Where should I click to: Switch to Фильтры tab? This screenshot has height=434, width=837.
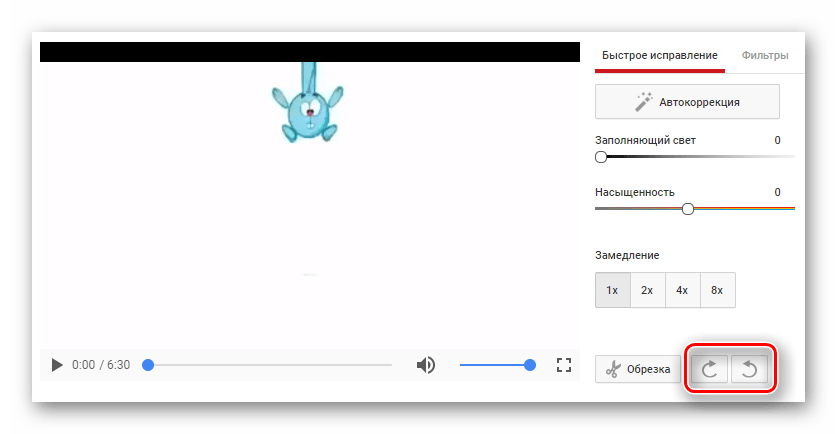point(764,56)
